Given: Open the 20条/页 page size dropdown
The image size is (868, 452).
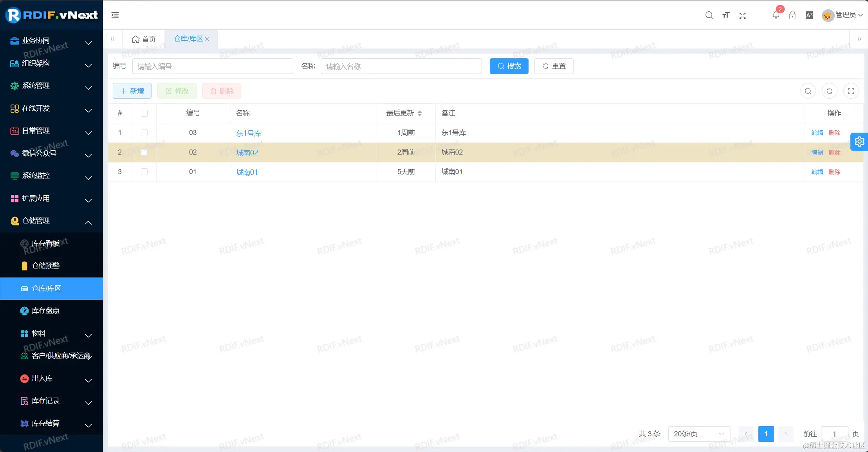Looking at the screenshot, I should coord(699,434).
